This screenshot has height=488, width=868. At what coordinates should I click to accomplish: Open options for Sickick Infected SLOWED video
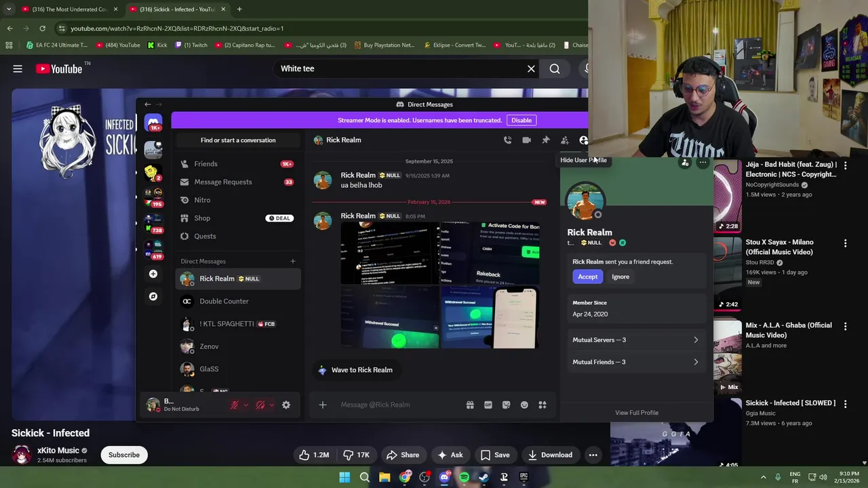845,404
